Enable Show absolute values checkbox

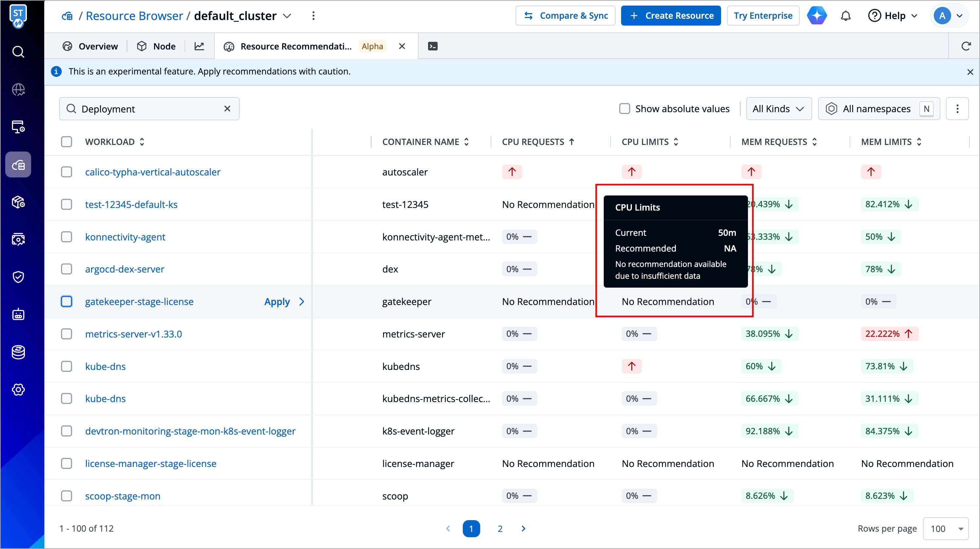624,109
